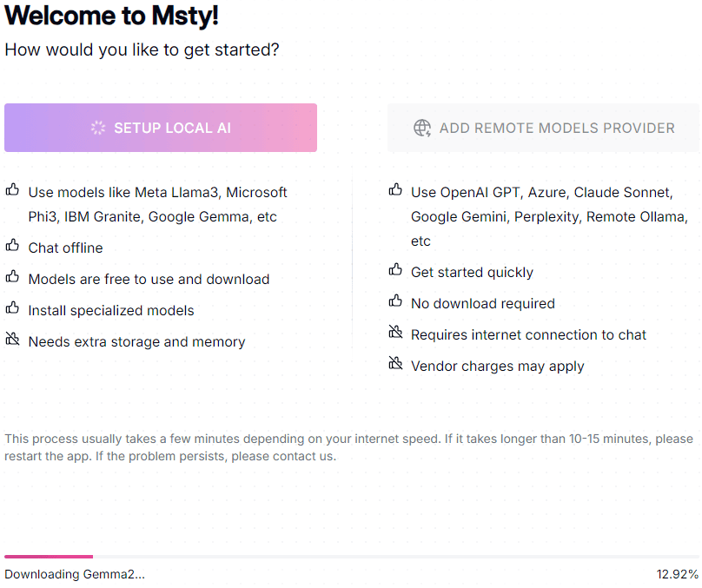Screen dimensions: 702x588
Task: Click thumbs-down icon beside Vendor charges
Action: [396, 364]
